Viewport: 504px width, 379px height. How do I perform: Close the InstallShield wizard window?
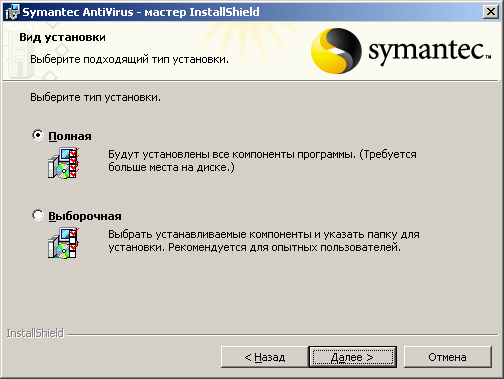[491, 12]
